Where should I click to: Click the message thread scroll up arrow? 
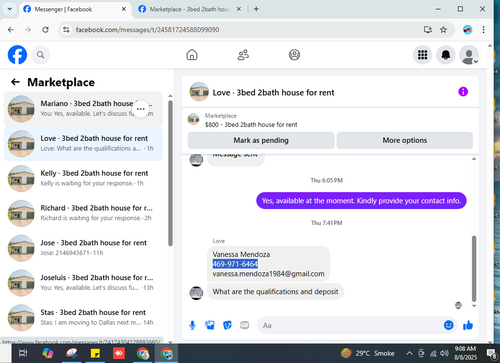(x=474, y=159)
